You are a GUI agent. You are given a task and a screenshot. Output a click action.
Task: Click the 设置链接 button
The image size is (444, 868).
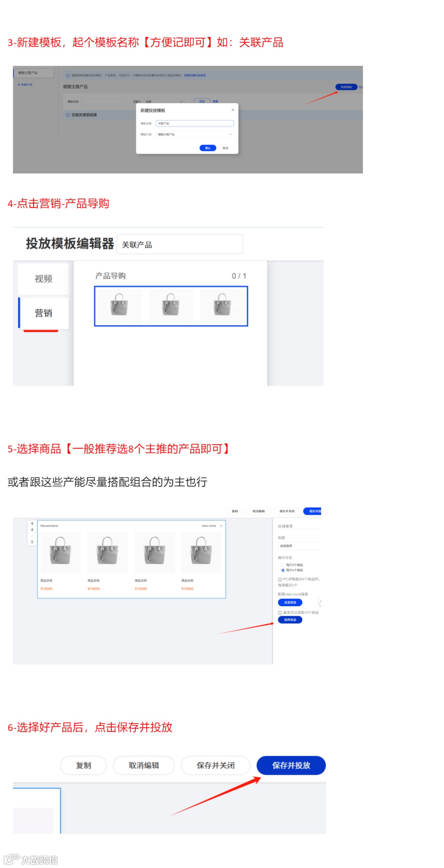pyautogui.click(x=290, y=603)
